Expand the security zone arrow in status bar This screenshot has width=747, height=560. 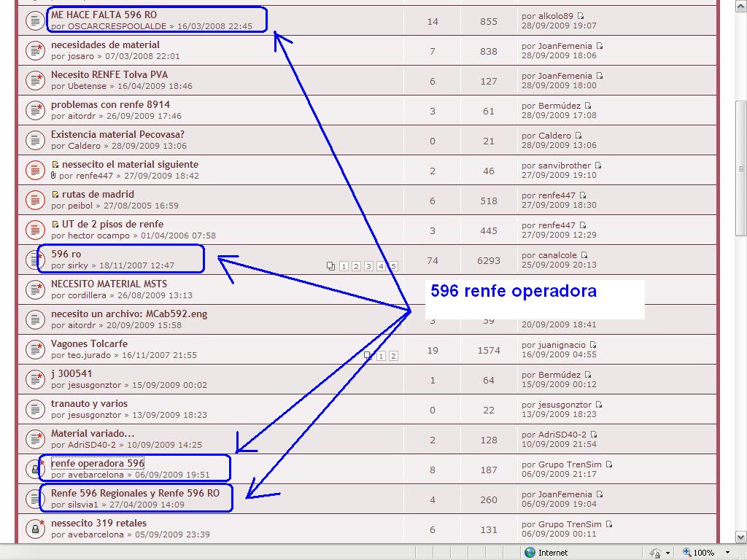(667, 553)
